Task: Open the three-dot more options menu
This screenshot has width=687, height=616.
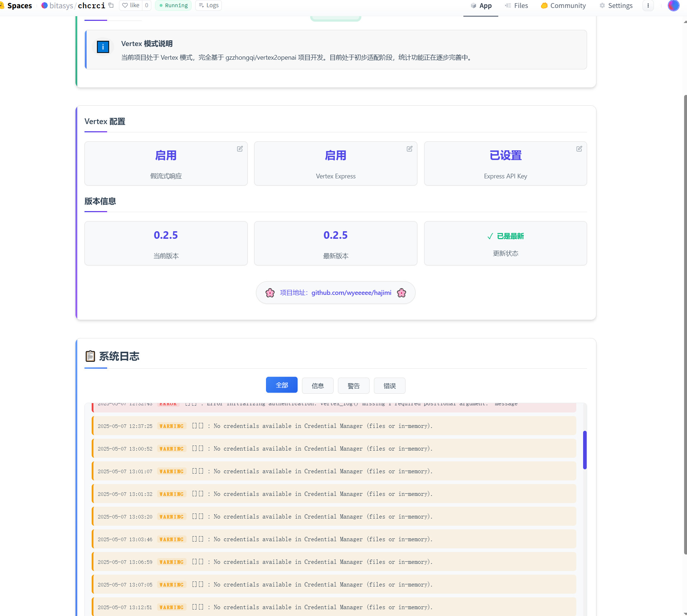Action: [x=648, y=6]
